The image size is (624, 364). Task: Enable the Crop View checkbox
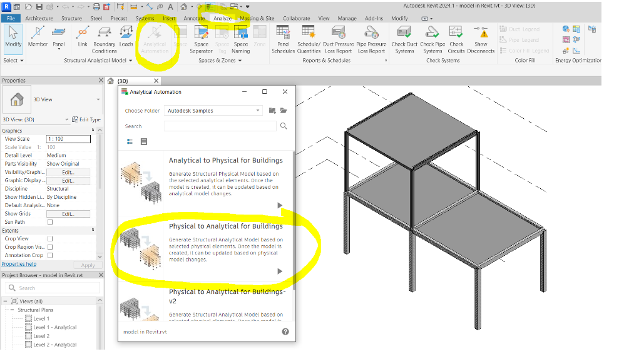pyautogui.click(x=50, y=239)
